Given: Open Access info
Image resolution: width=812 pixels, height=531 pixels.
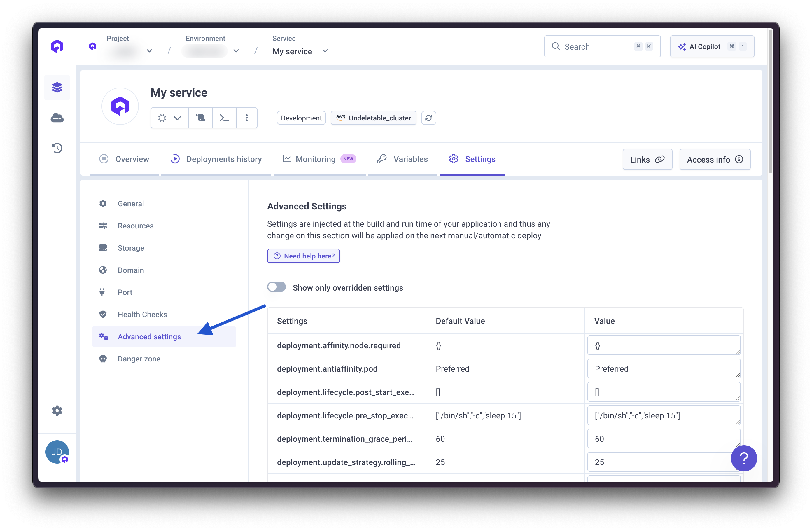Looking at the screenshot, I should click(715, 159).
